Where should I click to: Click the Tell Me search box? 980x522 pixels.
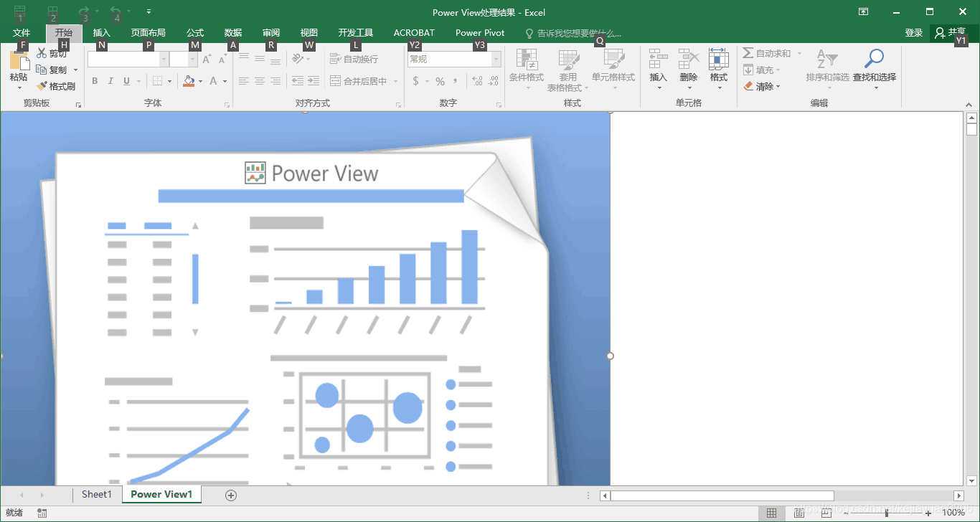[x=574, y=33]
